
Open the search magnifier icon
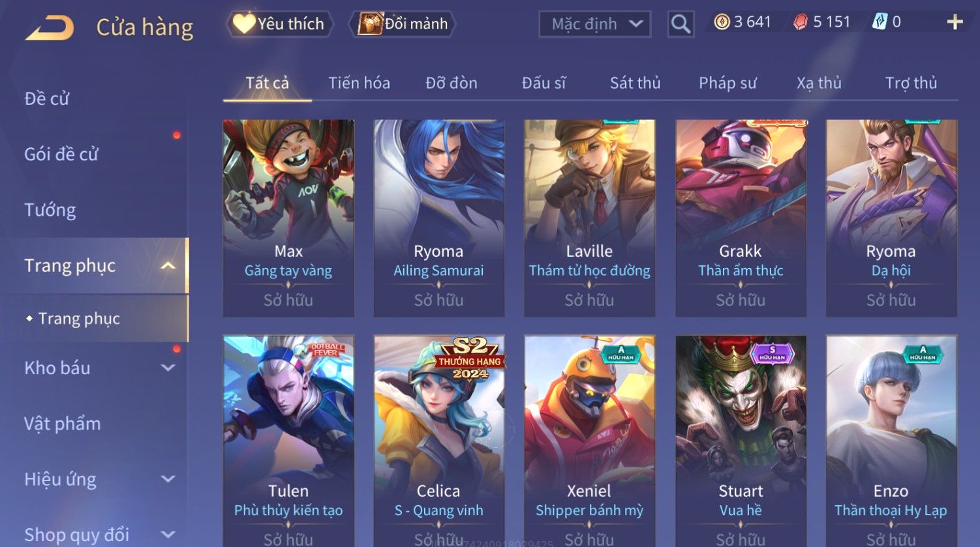681,24
